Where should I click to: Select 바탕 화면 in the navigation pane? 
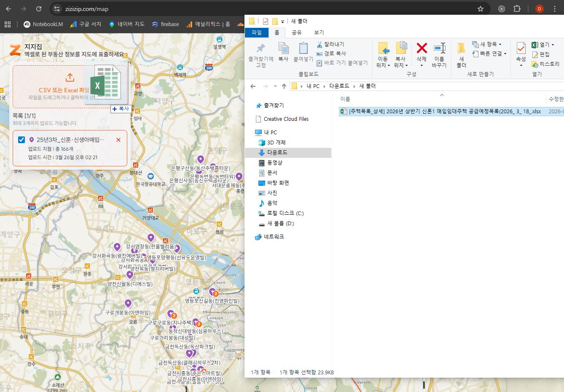tap(278, 183)
